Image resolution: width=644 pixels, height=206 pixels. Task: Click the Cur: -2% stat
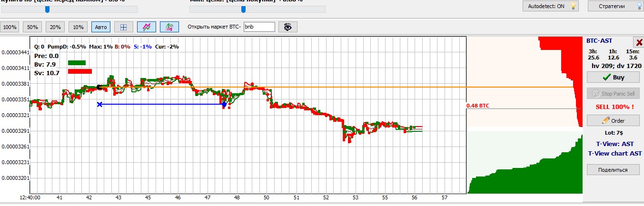[167, 47]
